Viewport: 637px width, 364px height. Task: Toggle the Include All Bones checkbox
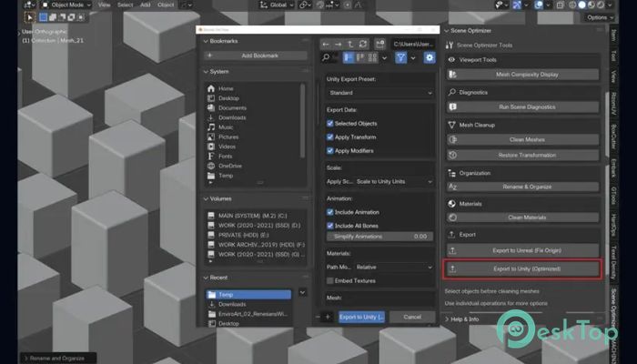[x=329, y=226]
